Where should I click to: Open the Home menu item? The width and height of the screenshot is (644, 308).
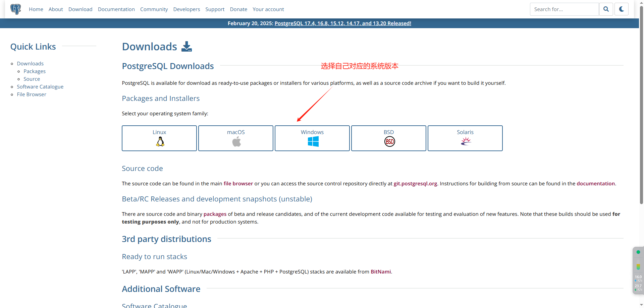coord(36,9)
